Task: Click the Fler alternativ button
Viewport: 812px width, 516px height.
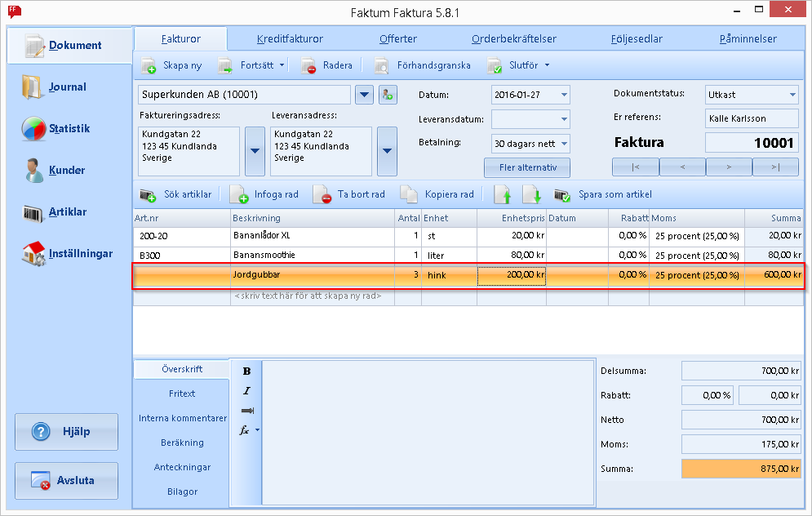Action: pyautogui.click(x=527, y=168)
